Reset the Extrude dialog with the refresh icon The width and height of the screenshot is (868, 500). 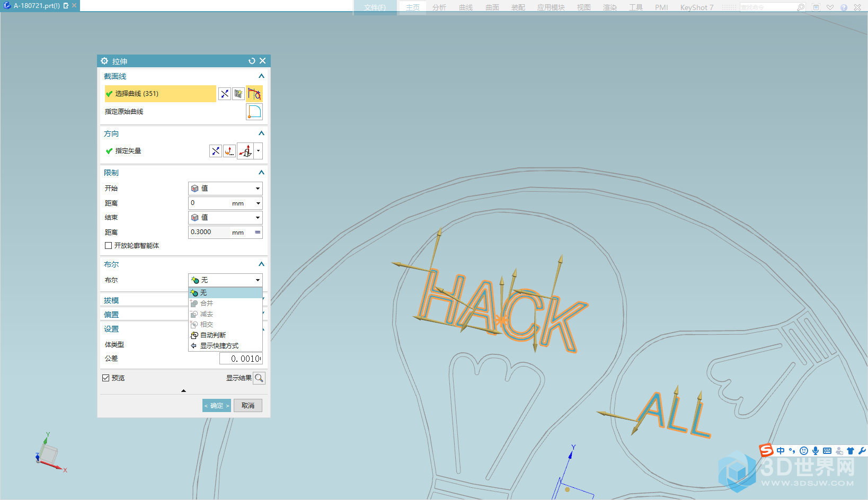pyautogui.click(x=252, y=61)
